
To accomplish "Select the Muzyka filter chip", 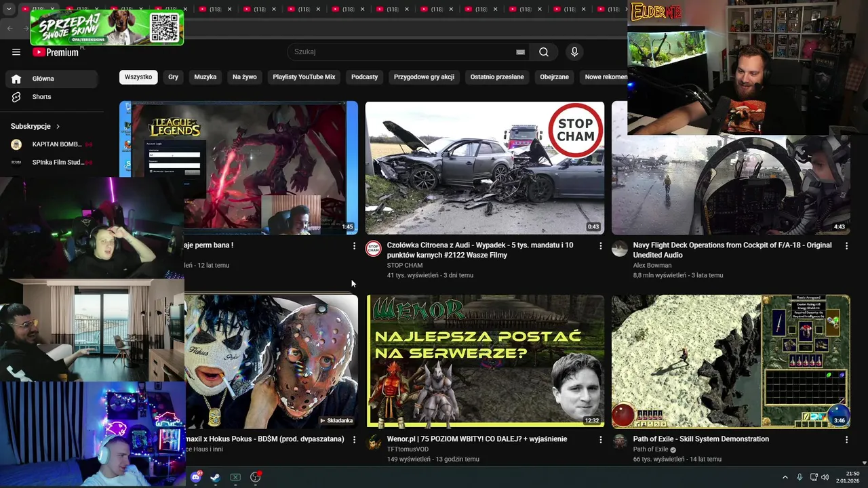I will pos(205,77).
